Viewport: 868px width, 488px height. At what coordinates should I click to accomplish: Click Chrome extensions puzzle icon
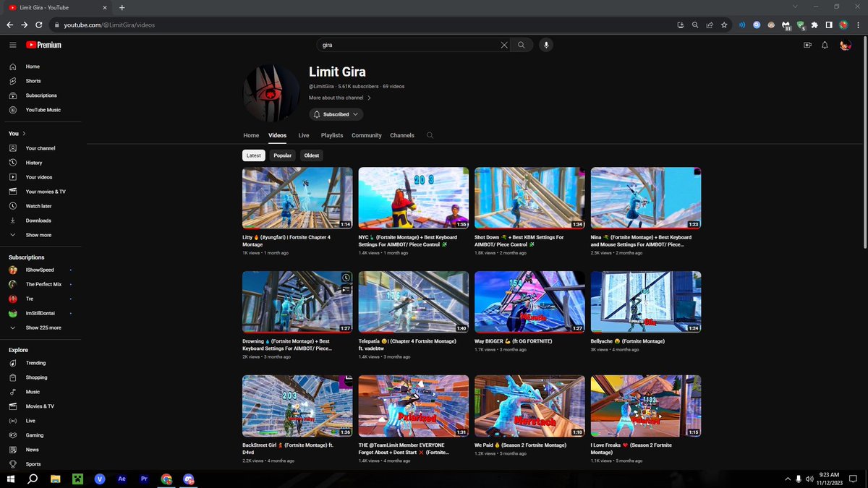(x=815, y=25)
